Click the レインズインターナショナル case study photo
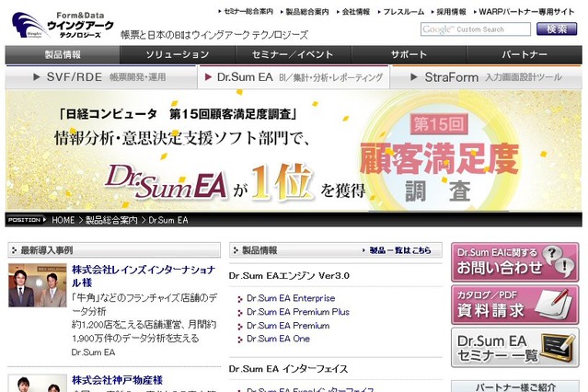588x392 pixels. click(38, 285)
